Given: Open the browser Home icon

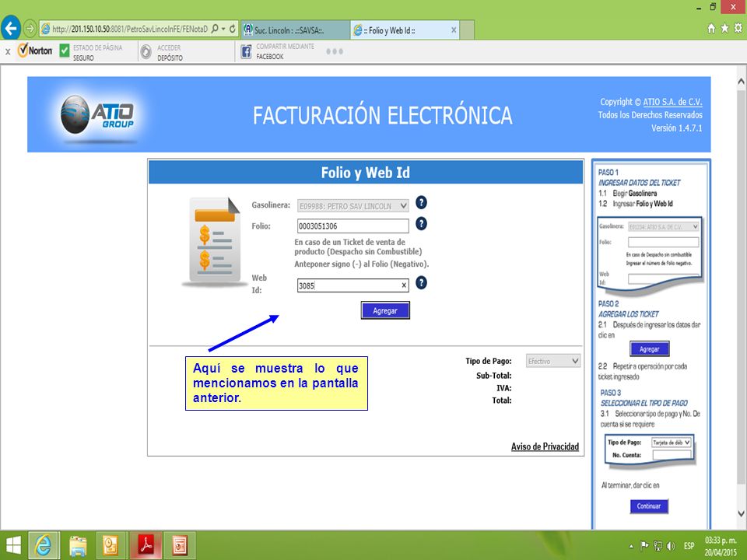Looking at the screenshot, I should [711, 29].
